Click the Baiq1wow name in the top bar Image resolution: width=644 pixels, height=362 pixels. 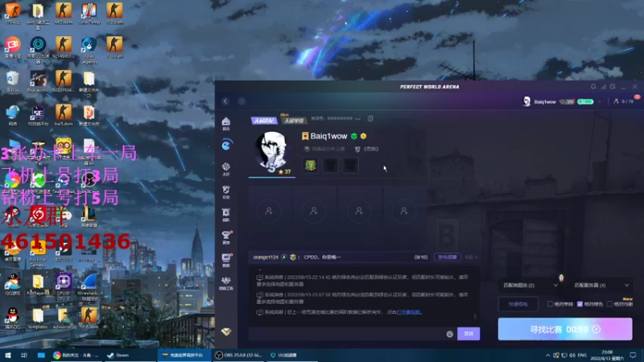click(x=545, y=102)
